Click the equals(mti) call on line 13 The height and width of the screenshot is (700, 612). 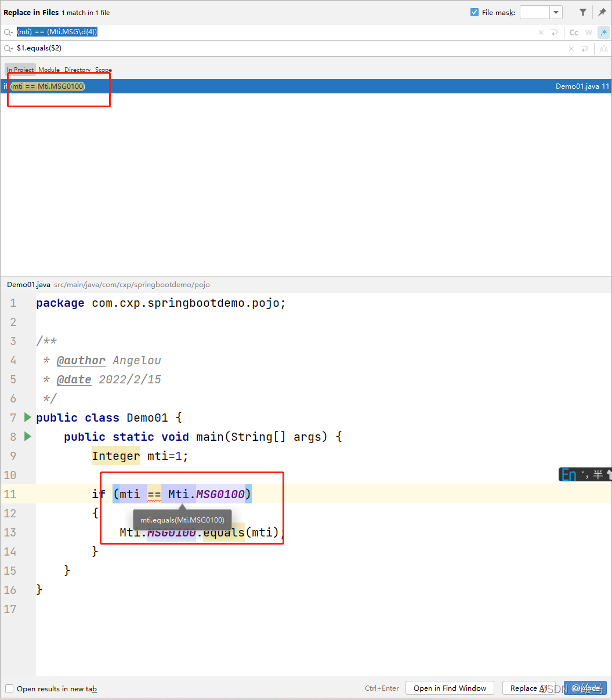(x=241, y=532)
